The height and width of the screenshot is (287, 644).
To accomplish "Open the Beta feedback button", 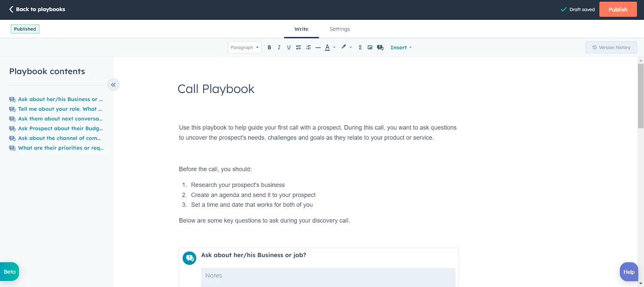I will point(9,272).
